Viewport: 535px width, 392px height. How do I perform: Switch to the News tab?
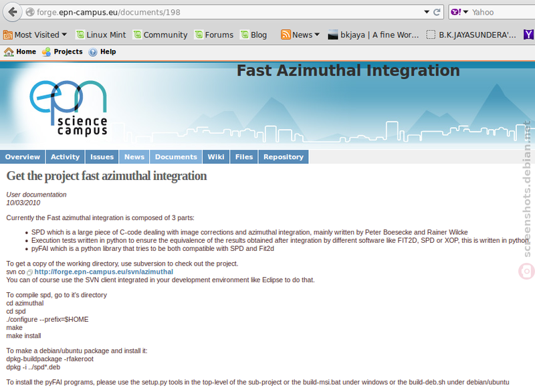134,157
